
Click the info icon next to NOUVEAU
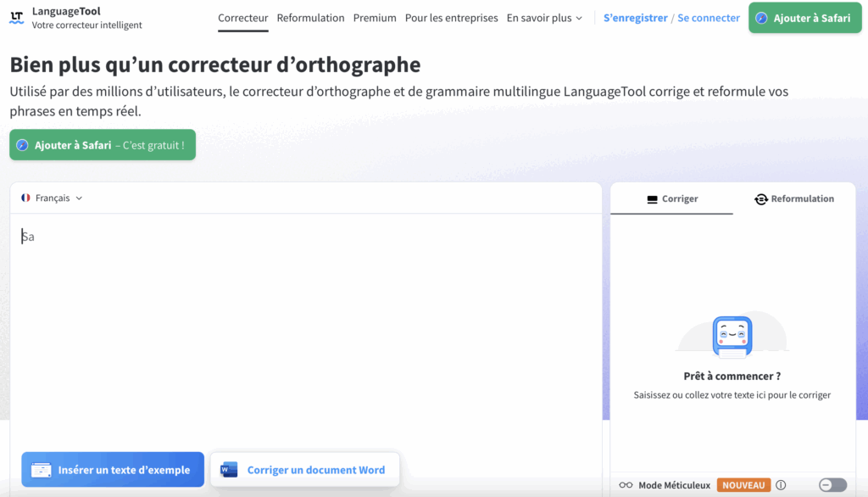click(x=781, y=485)
